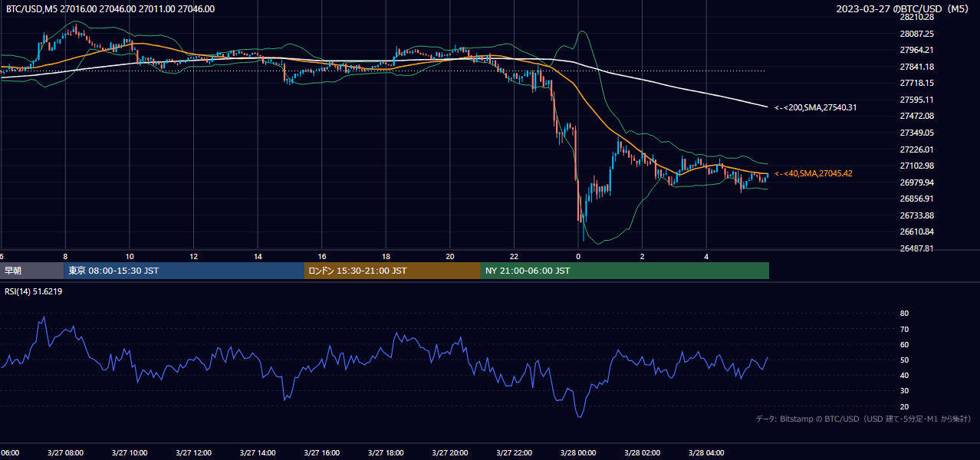Viewport: 980px width, 460px height.
Task: Click the RSI(14) 51.6219 label
Action: 34,291
